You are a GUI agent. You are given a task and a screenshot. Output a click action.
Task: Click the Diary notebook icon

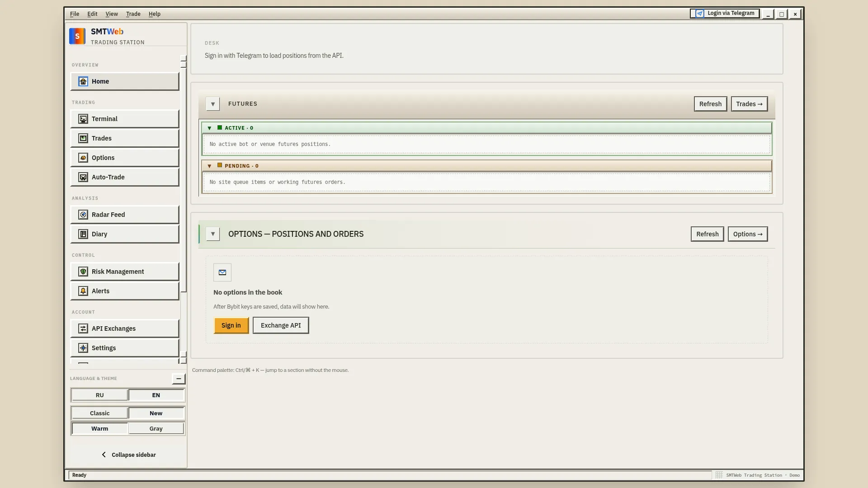[x=83, y=234]
